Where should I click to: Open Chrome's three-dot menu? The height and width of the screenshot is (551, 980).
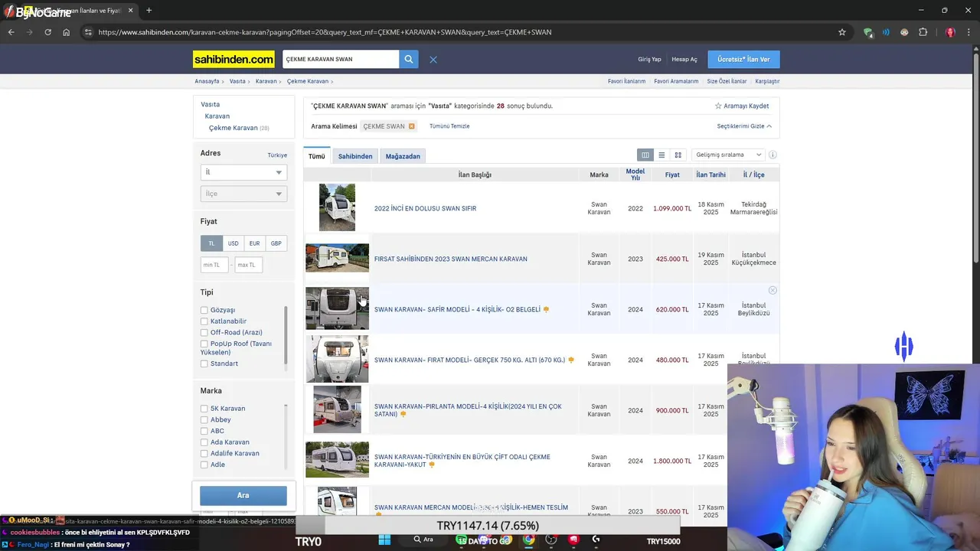(969, 32)
